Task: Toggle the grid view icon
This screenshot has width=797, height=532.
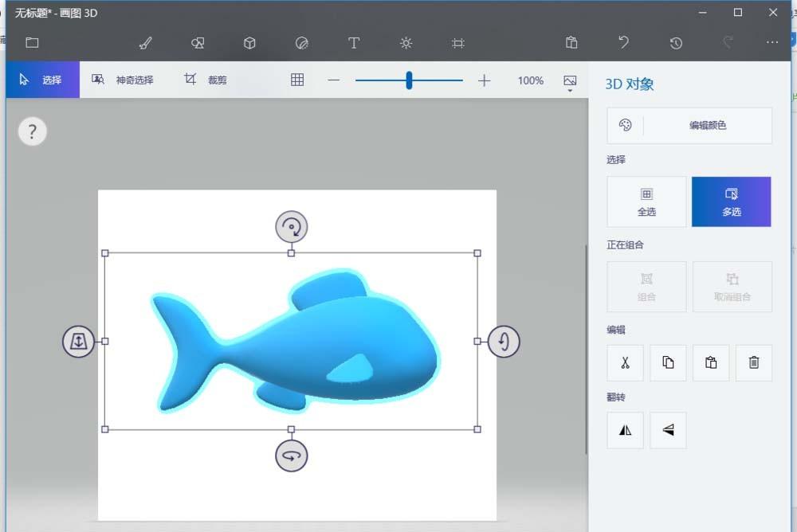Action: (x=296, y=80)
